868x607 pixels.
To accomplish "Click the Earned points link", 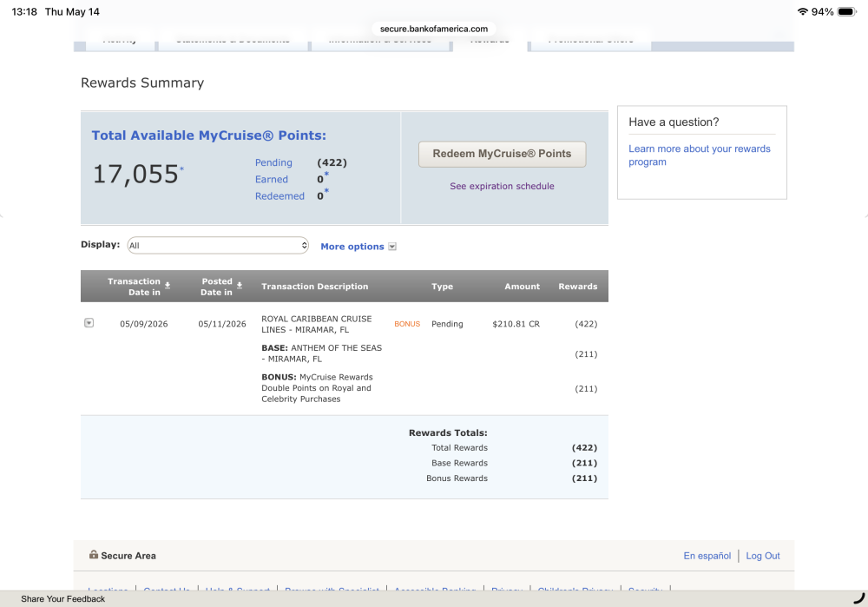I will (x=271, y=180).
